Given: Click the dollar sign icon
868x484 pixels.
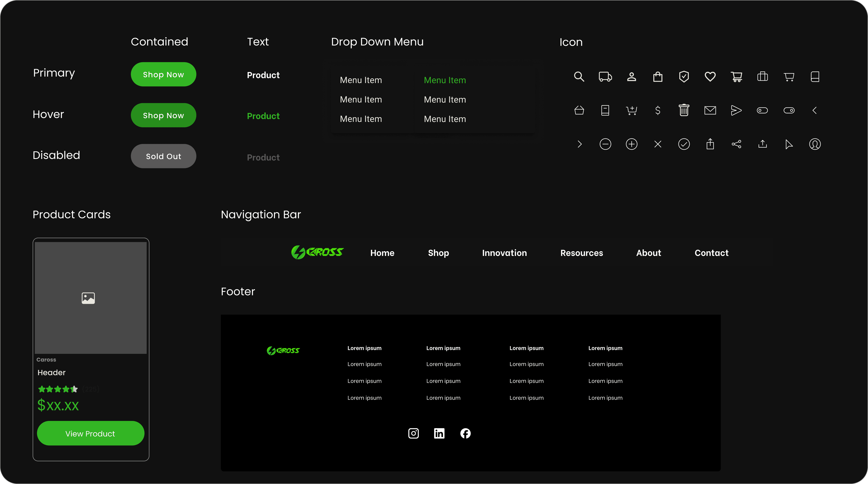Looking at the screenshot, I should click(x=657, y=110).
